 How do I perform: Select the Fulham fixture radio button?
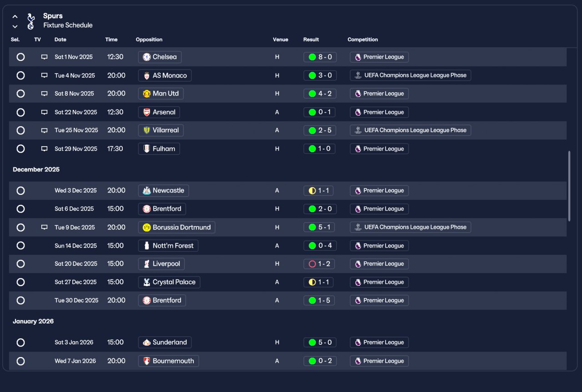coord(20,149)
